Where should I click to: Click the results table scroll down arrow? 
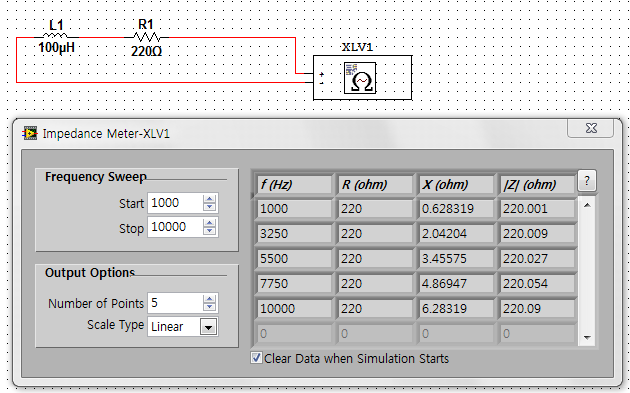click(587, 338)
